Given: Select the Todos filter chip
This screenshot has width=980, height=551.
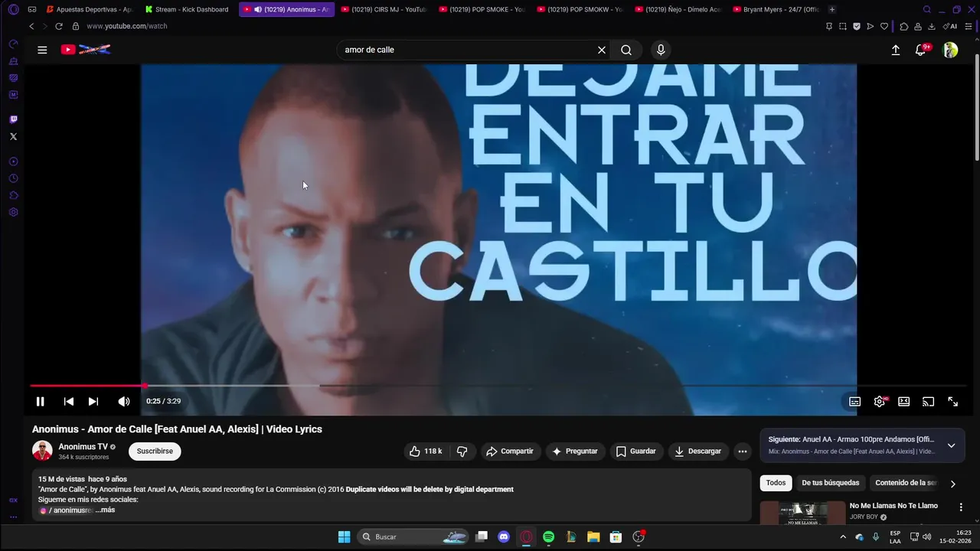Looking at the screenshot, I should [776, 483].
